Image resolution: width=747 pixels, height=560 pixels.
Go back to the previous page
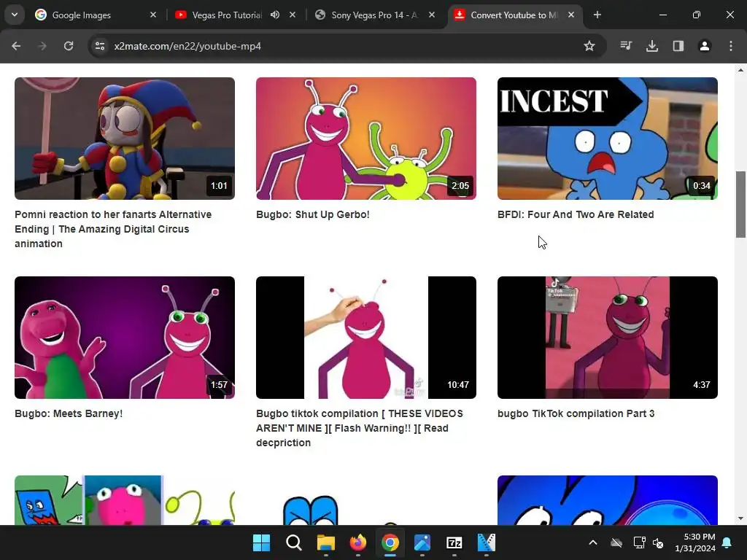coord(16,46)
